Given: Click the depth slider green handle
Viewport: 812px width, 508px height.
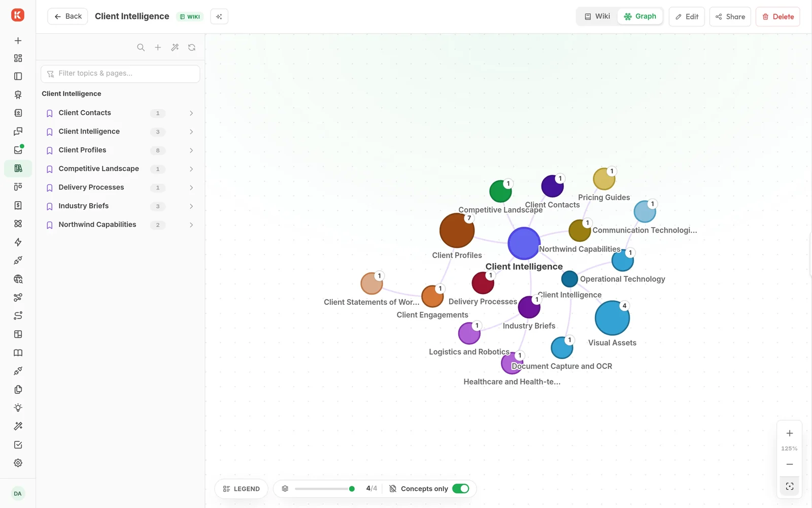Looking at the screenshot, I should click(x=352, y=489).
